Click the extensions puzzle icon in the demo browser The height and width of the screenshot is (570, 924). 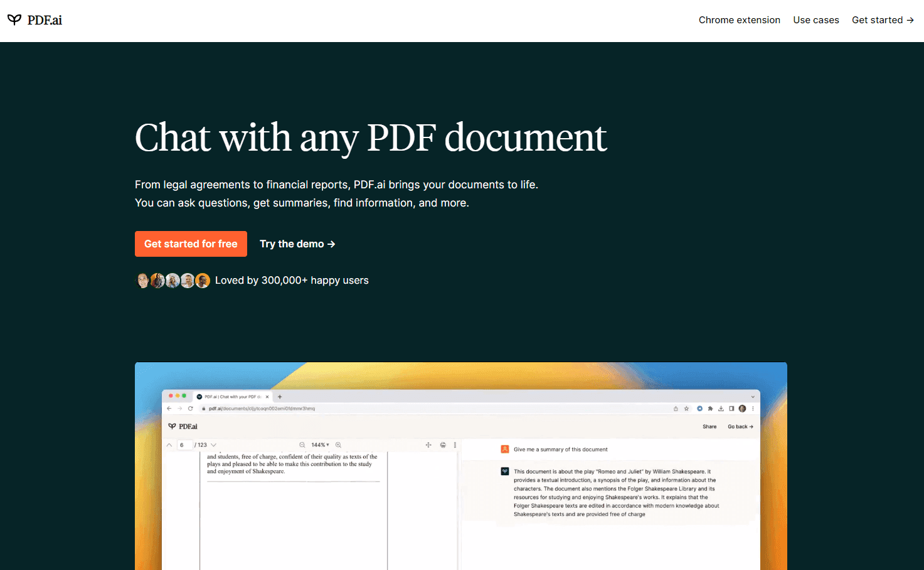point(710,408)
